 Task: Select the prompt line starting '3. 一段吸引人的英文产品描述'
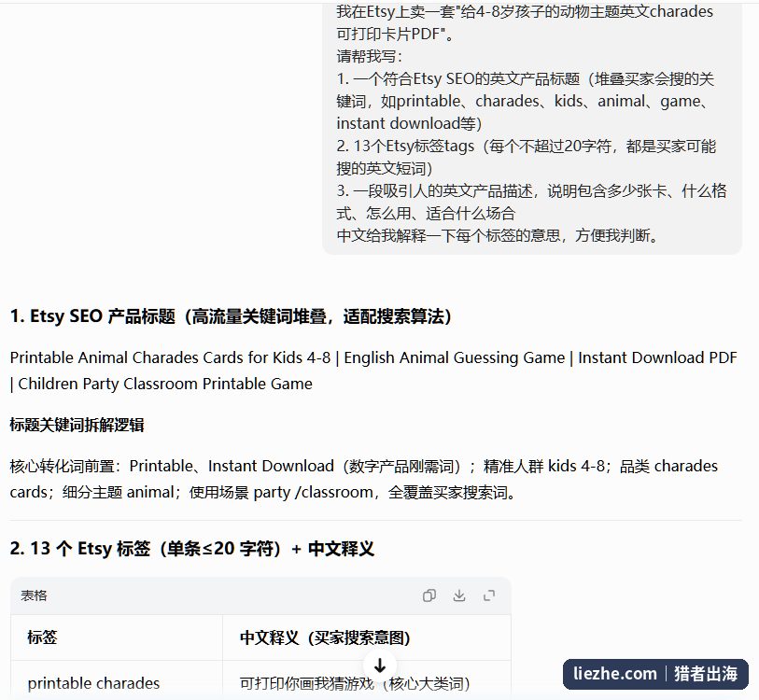tap(531, 202)
